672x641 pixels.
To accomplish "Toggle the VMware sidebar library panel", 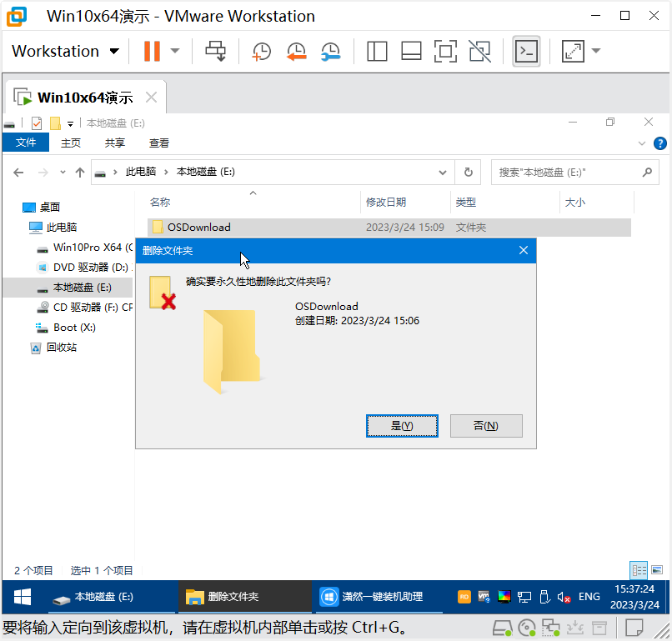I will (377, 51).
